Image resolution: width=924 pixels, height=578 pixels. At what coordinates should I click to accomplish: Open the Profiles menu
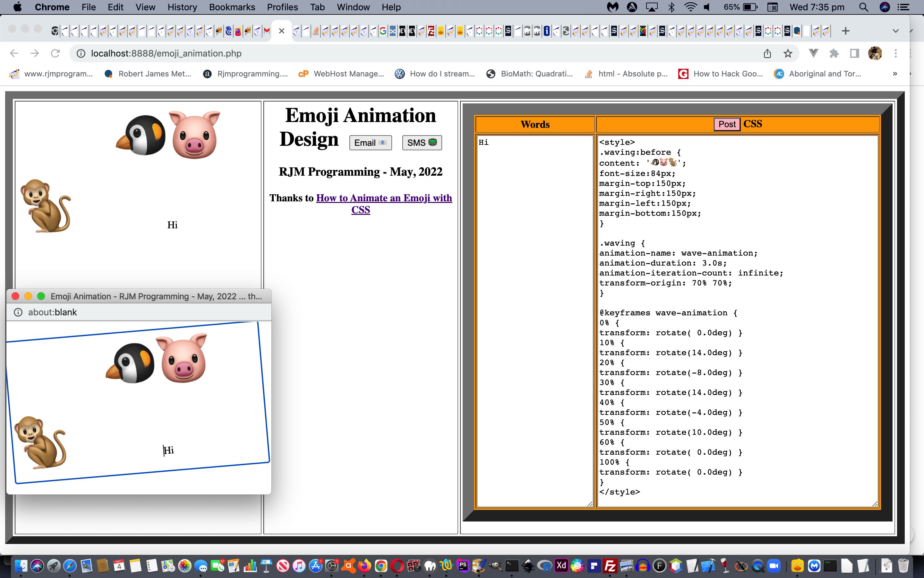point(282,7)
